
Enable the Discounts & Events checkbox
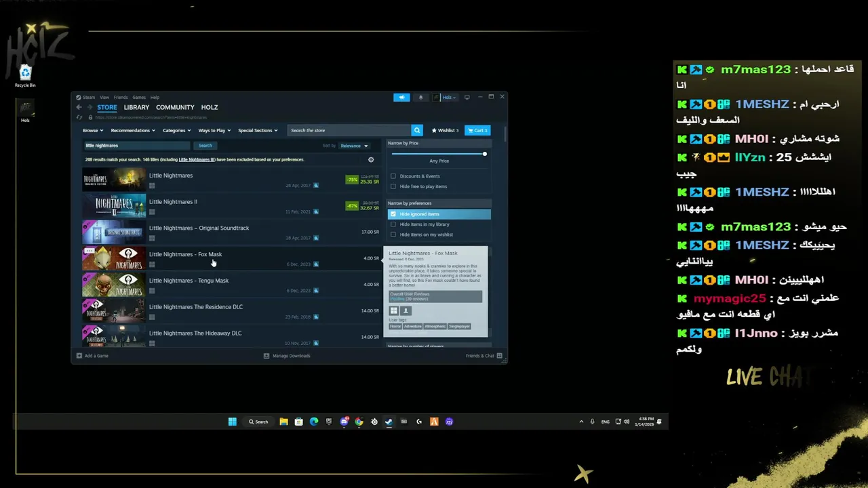[x=393, y=176]
